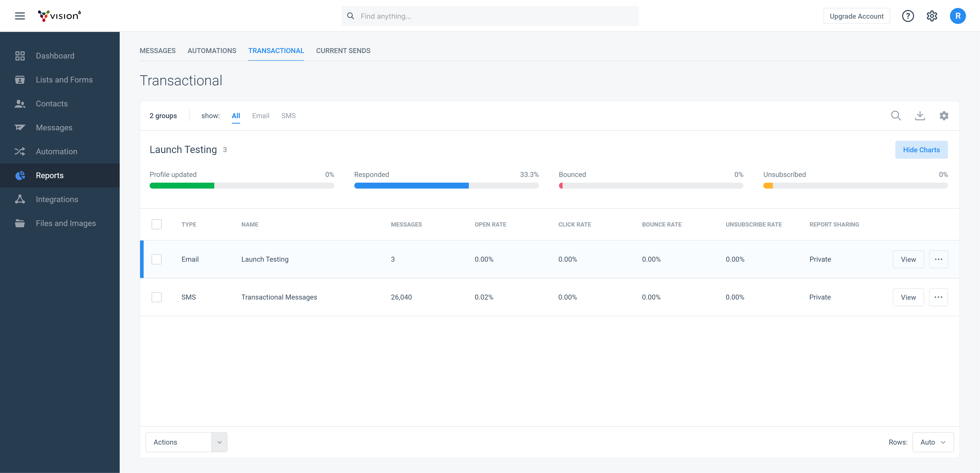The height and width of the screenshot is (473, 980).
Task: Sort by the Type column header
Action: tap(189, 224)
